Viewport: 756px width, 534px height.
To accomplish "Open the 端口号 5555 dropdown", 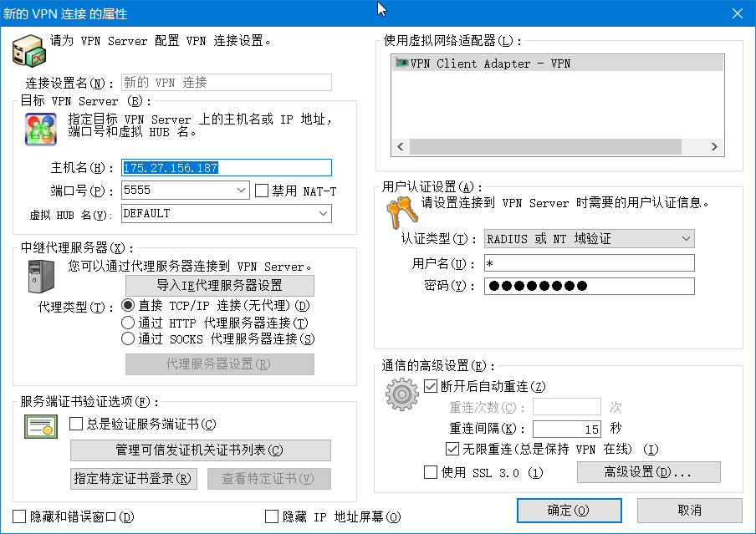I will pyautogui.click(x=241, y=191).
